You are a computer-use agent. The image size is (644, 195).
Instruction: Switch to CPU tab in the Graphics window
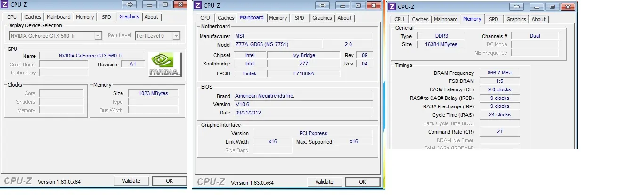[x=12, y=17]
